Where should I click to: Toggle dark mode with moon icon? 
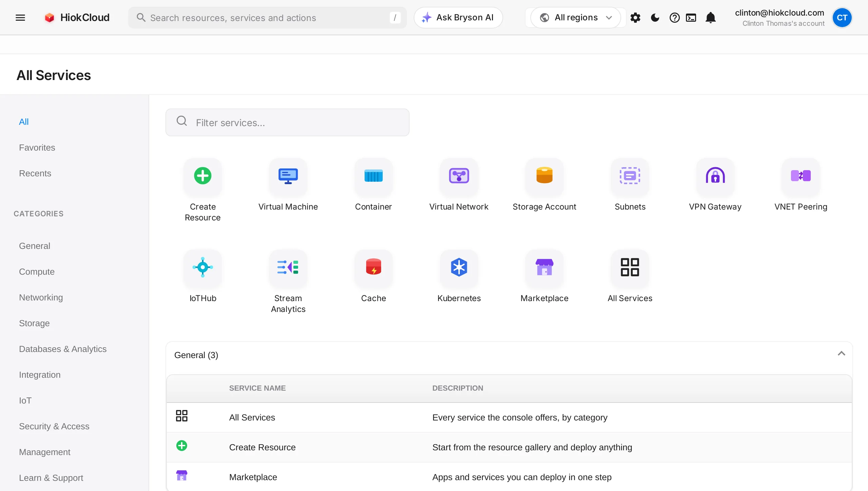coord(655,18)
